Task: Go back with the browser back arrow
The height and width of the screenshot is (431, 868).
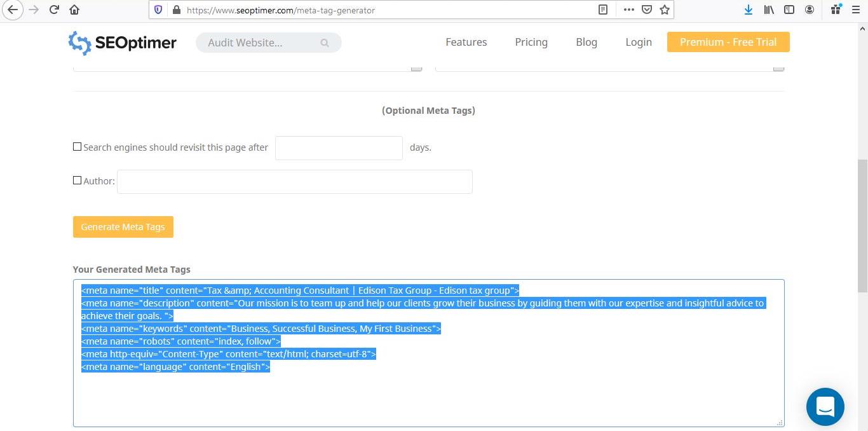Action: click(x=13, y=10)
